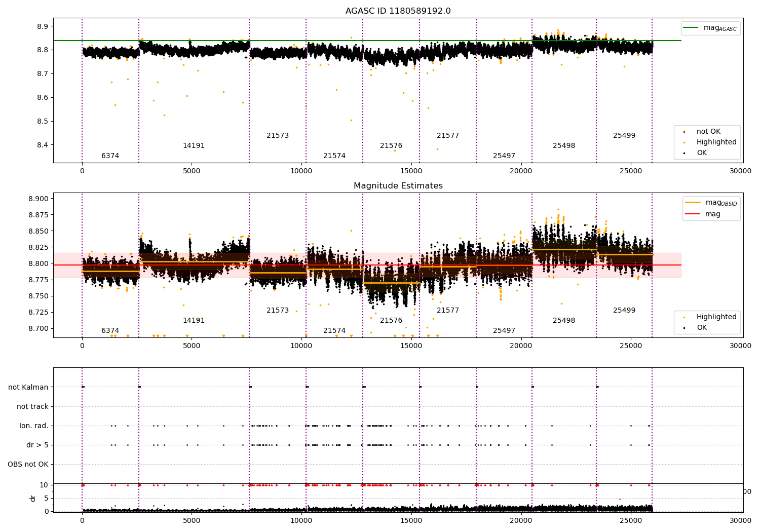
Task: Click obsid label 25498 in the top plot
Action: [564, 146]
